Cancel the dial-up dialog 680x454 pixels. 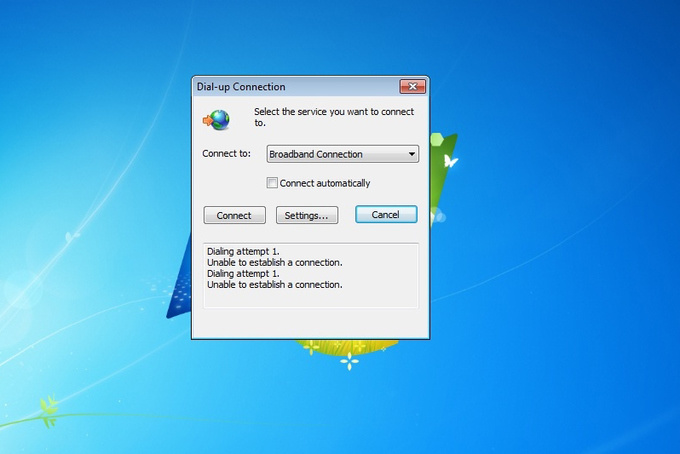[386, 215]
